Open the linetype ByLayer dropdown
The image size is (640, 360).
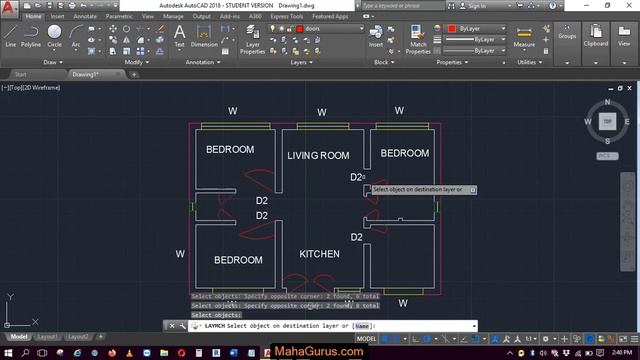tap(475, 51)
